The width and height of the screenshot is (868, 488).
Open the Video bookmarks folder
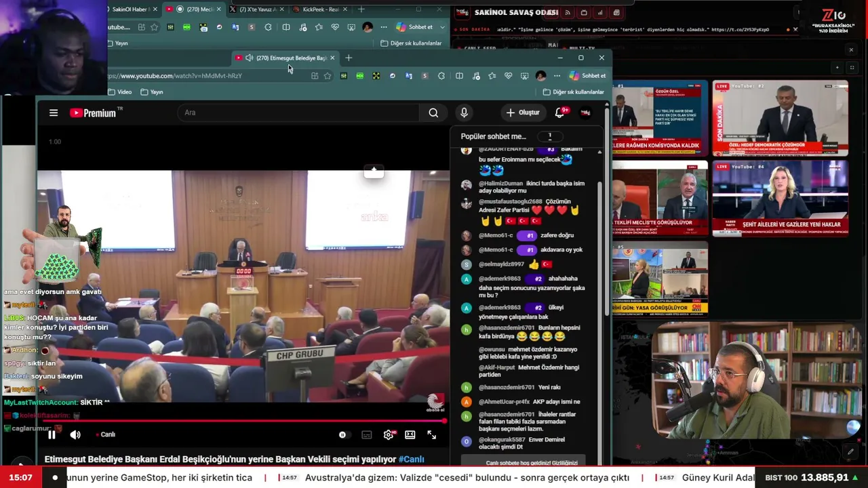[119, 92]
